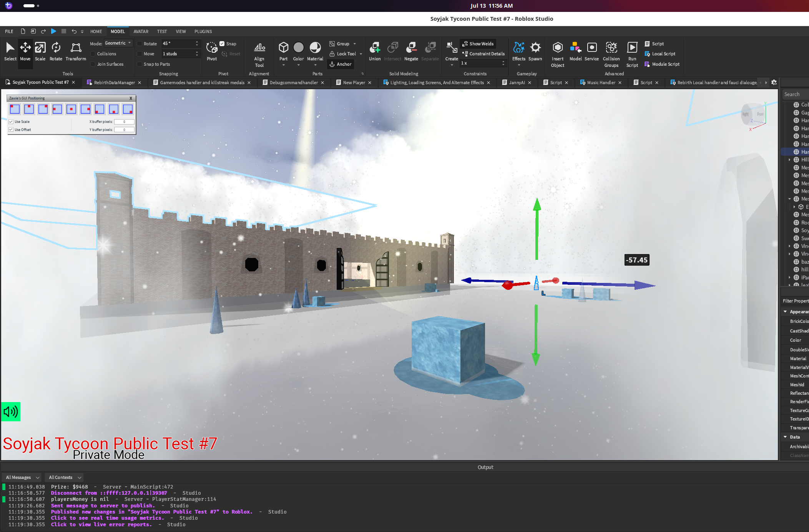Open the Mode Geometric dropdown
809x532 pixels.
click(x=118, y=43)
